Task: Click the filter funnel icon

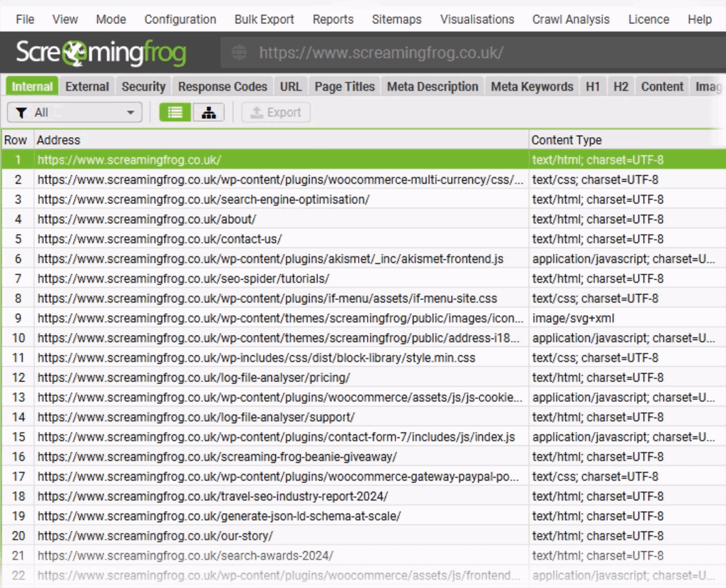Action: pyautogui.click(x=23, y=112)
